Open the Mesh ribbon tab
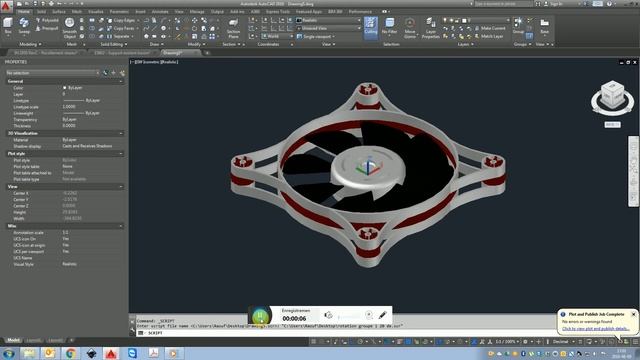Viewport: 640px width, 360px height. (77, 11)
